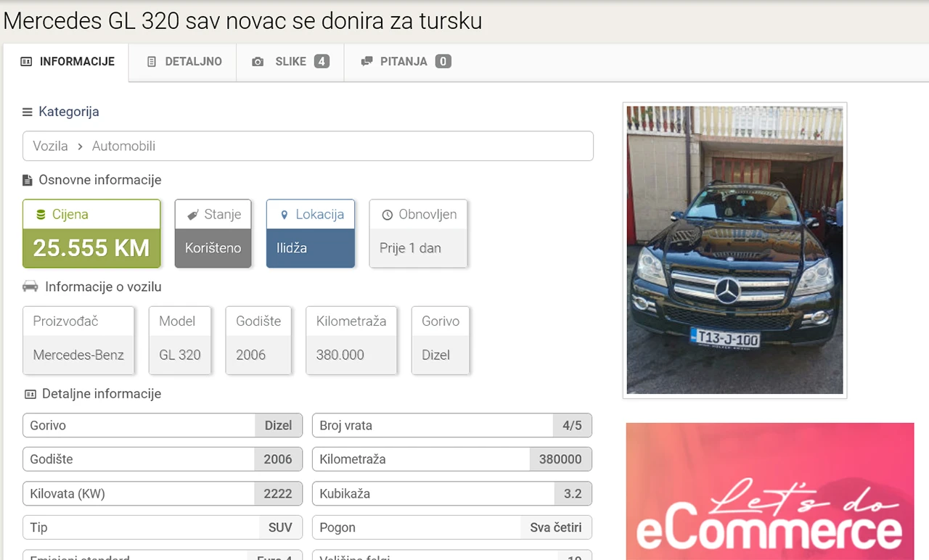Click the Kilometraža 380000 detail row
This screenshot has height=560, width=929.
pos(452,459)
